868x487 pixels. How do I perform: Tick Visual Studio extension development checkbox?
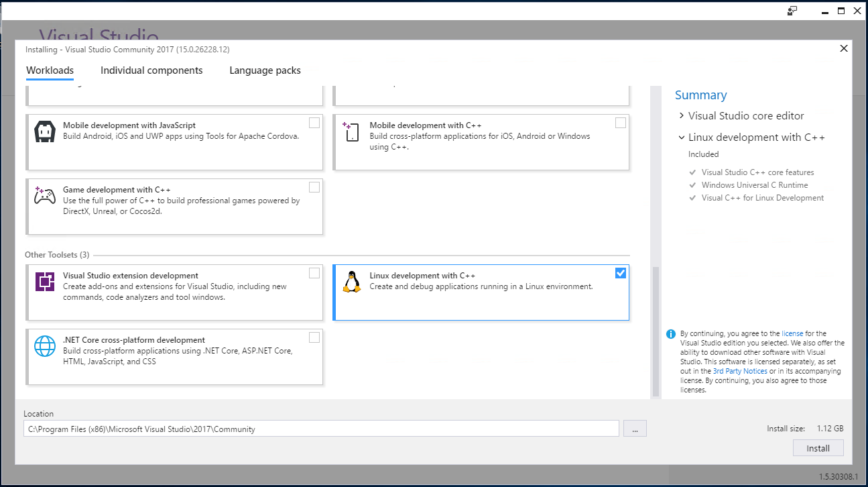[x=314, y=273]
